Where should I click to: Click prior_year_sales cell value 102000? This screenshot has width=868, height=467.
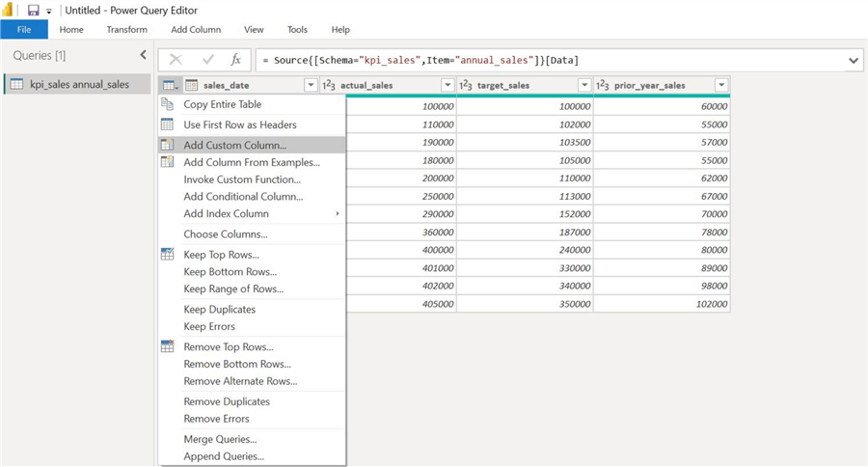(x=662, y=304)
